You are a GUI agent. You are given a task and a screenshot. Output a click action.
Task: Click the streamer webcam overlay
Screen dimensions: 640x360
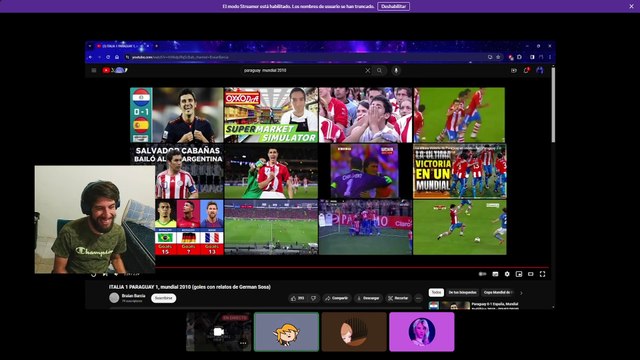pos(95,219)
